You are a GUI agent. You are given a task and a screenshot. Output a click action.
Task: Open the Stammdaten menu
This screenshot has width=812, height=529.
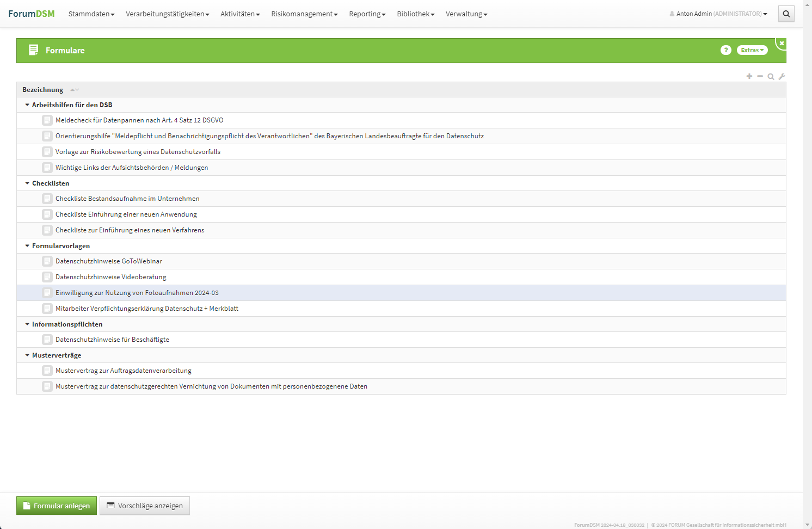pyautogui.click(x=91, y=14)
